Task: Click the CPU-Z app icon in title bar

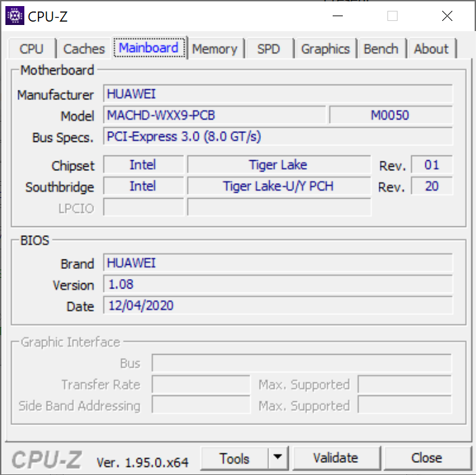Action: pyautogui.click(x=15, y=16)
